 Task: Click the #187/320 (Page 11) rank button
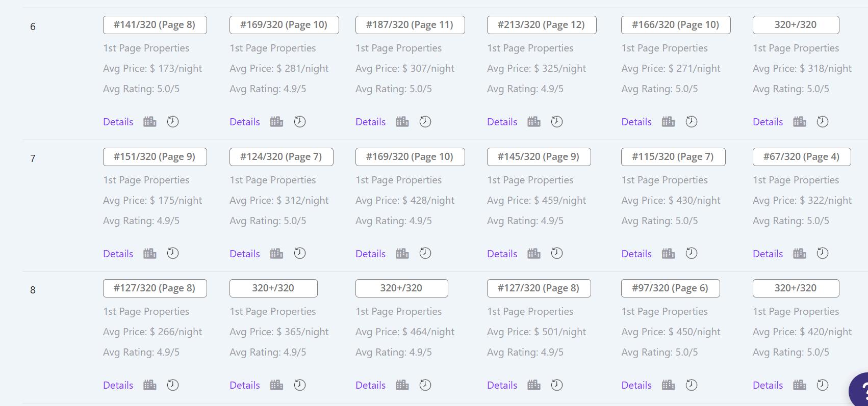pos(410,25)
